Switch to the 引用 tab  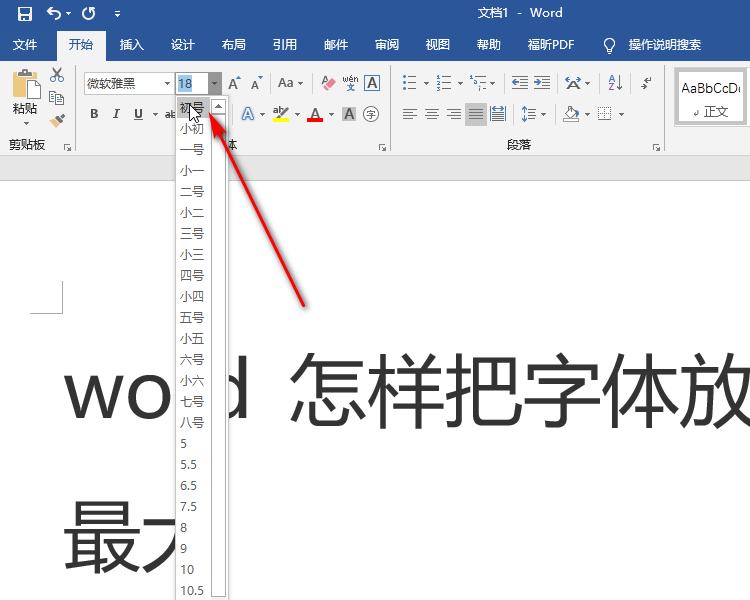[285, 45]
